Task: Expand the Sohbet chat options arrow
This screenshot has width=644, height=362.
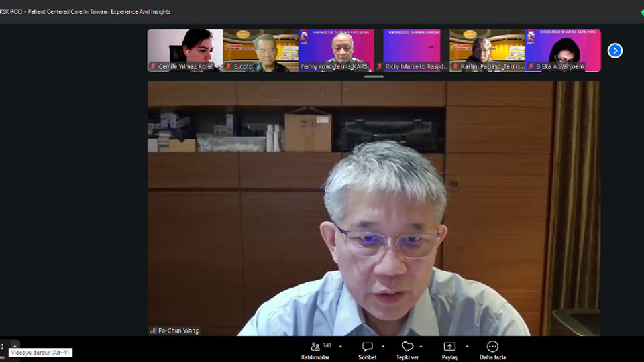Action: [x=383, y=347]
